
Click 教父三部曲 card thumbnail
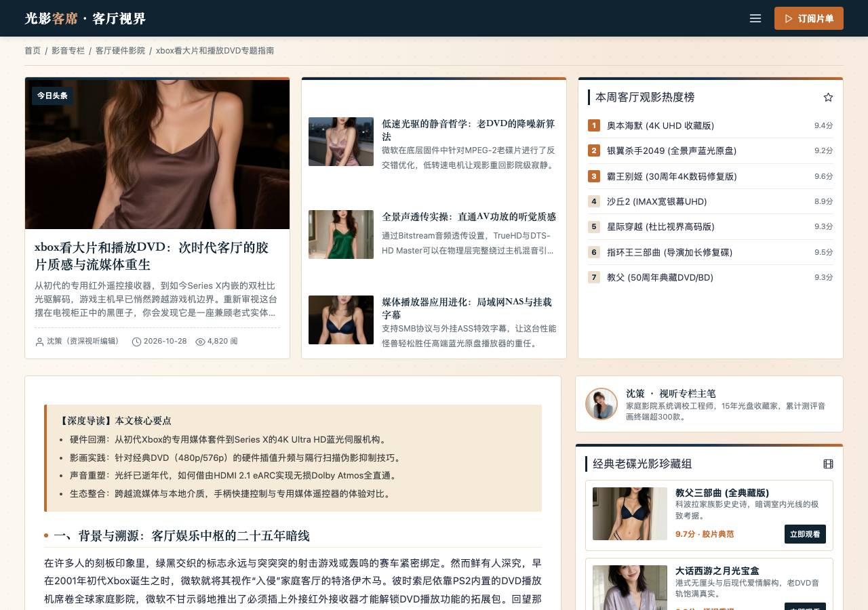[x=630, y=514]
